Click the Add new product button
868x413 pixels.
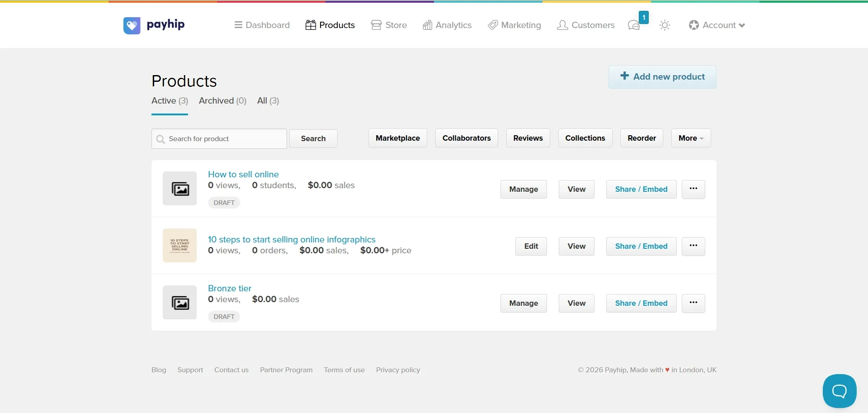[662, 77]
